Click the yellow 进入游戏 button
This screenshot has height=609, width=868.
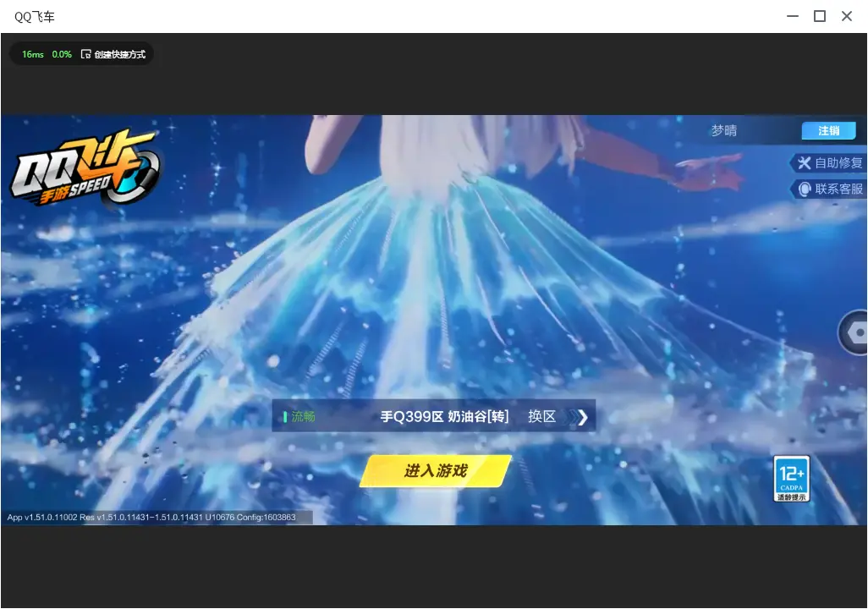click(x=436, y=471)
